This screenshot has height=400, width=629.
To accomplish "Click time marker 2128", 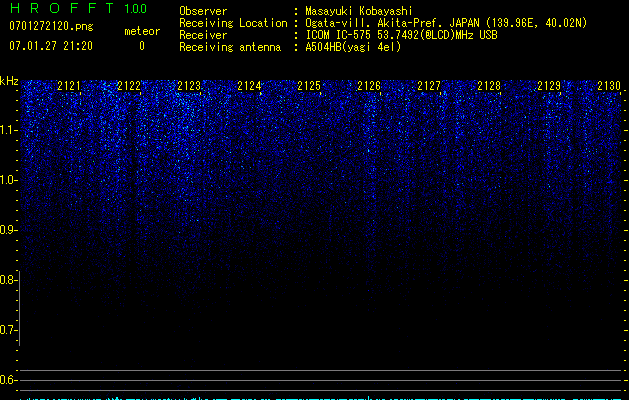I will (x=489, y=86).
